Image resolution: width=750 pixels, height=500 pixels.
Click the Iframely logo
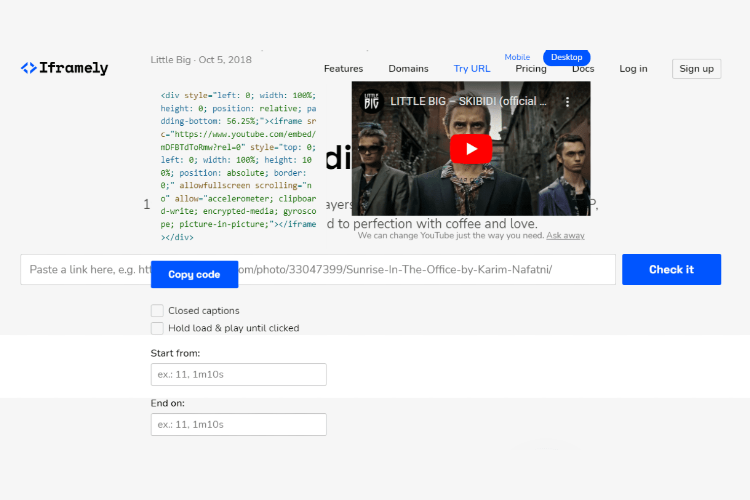(64, 68)
